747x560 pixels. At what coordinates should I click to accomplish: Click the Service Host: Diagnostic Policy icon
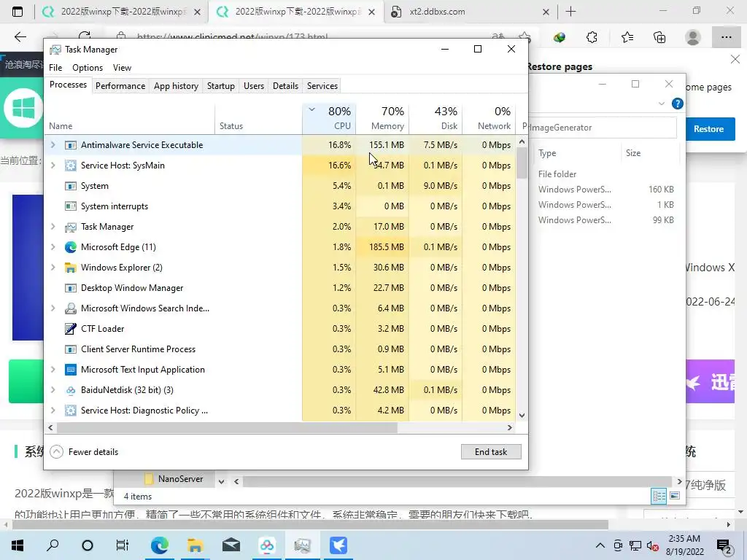tap(71, 411)
